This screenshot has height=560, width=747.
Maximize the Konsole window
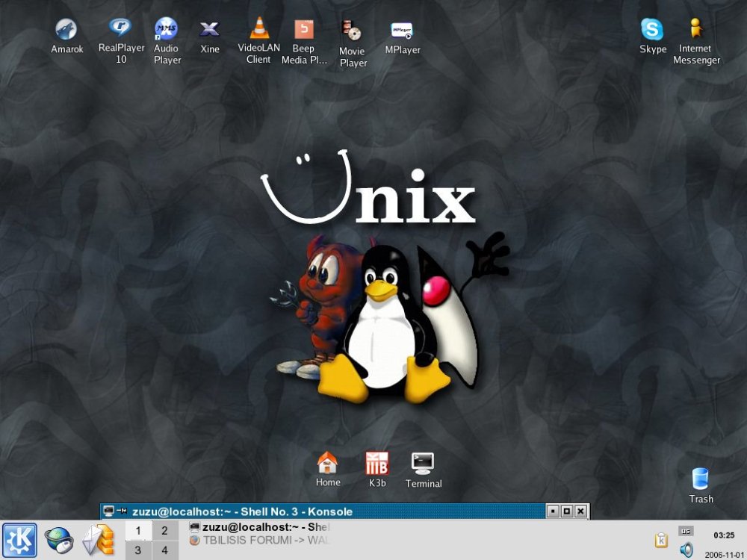tap(567, 511)
